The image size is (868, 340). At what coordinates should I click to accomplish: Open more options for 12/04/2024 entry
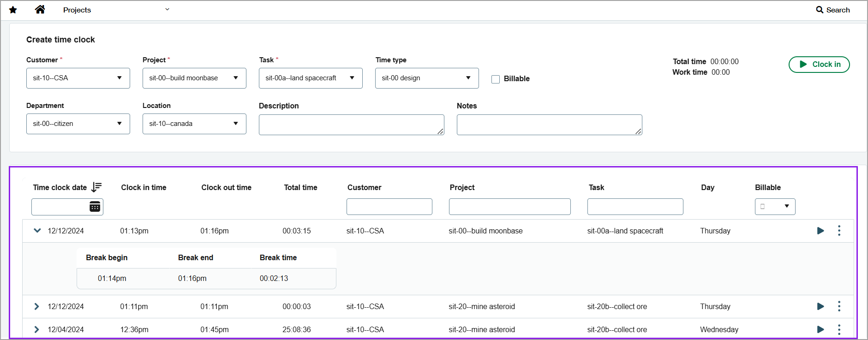839,329
